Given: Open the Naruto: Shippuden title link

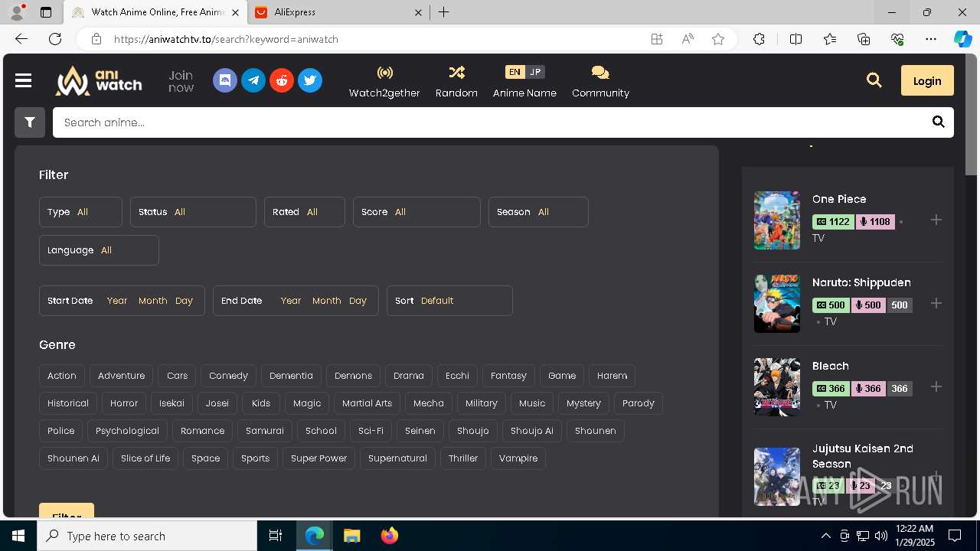Looking at the screenshot, I should point(861,282).
